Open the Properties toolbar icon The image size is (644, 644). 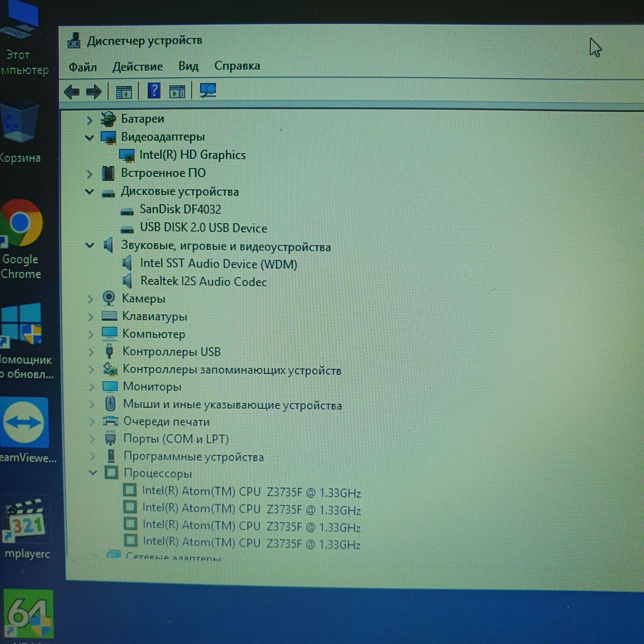point(123,92)
